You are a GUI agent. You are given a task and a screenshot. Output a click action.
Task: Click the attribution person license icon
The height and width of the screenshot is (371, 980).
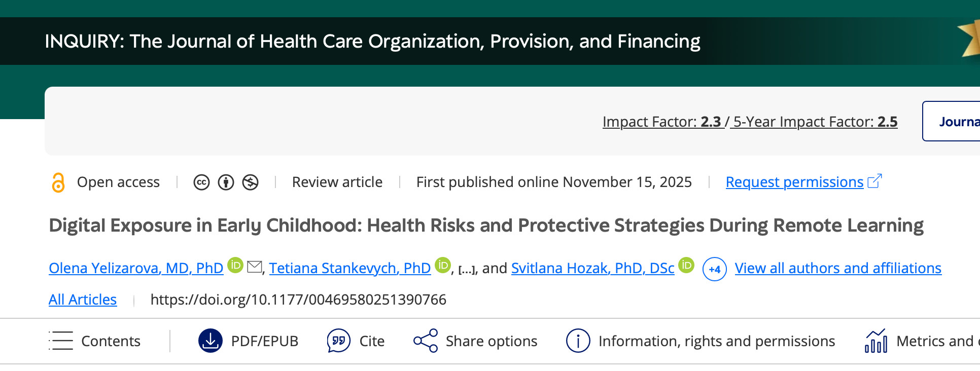226,182
